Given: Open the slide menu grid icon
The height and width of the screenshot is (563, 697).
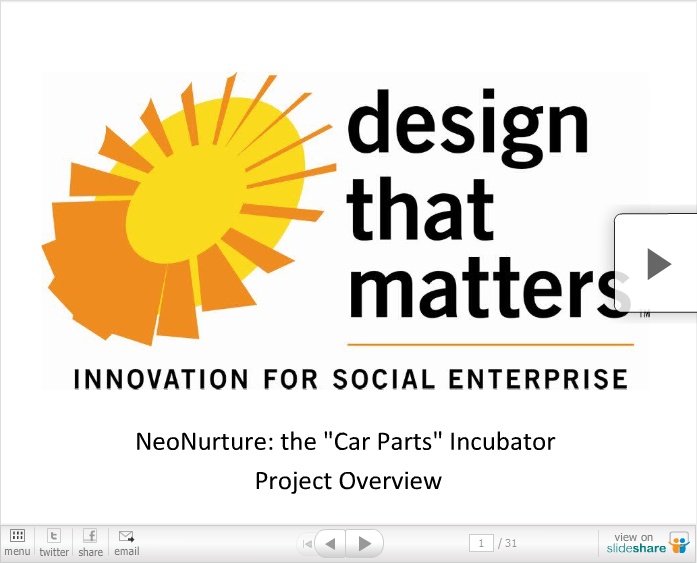Looking at the screenshot, I should [17, 542].
